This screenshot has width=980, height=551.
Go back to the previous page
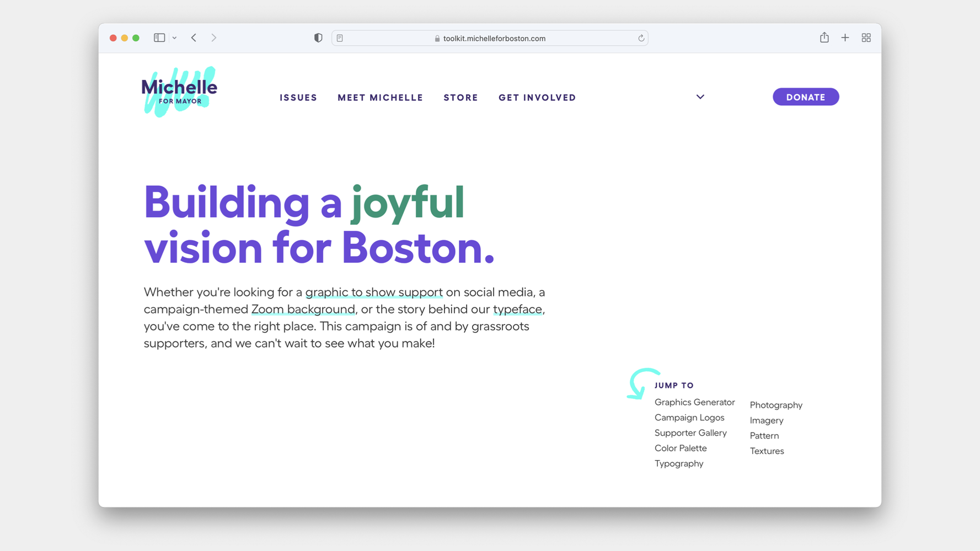(x=194, y=38)
